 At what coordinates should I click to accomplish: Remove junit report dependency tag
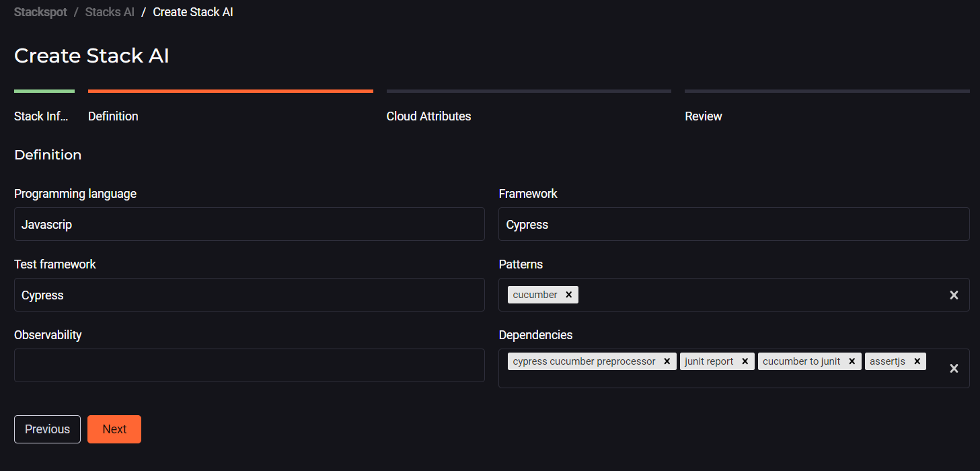tap(745, 361)
